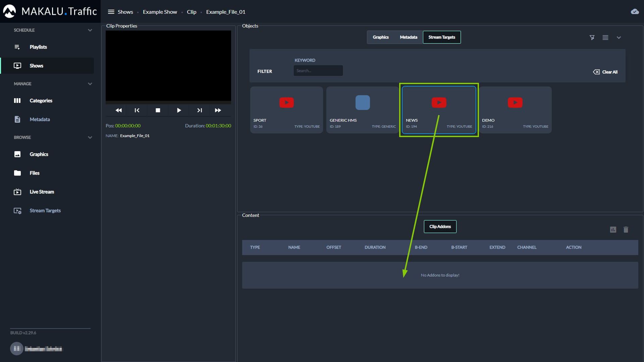
Task: Toggle the filter icon in Objects
Action: 592,38
